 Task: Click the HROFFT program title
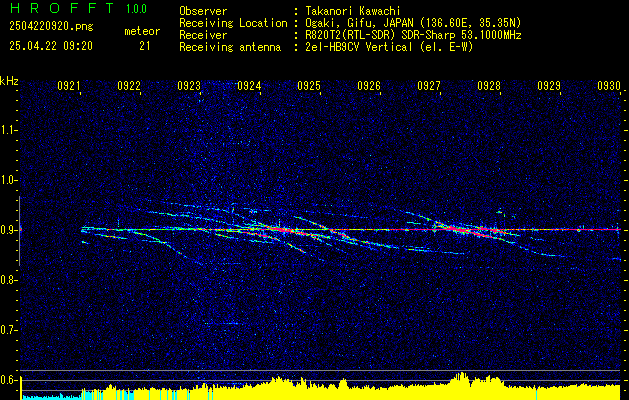tap(61, 8)
